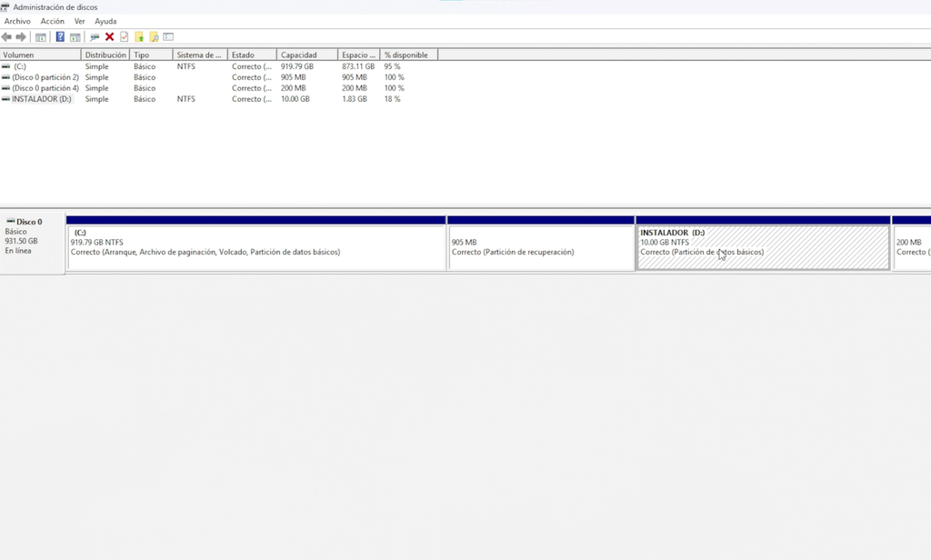Click the 1.83 GB free space cell

point(355,99)
